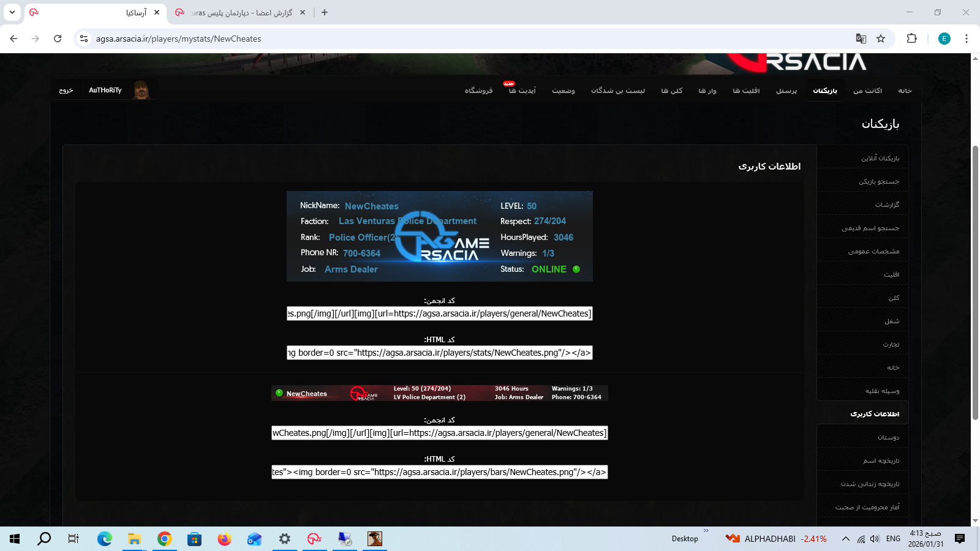Click the خروج logout link
980x551 pixels.
click(66, 91)
